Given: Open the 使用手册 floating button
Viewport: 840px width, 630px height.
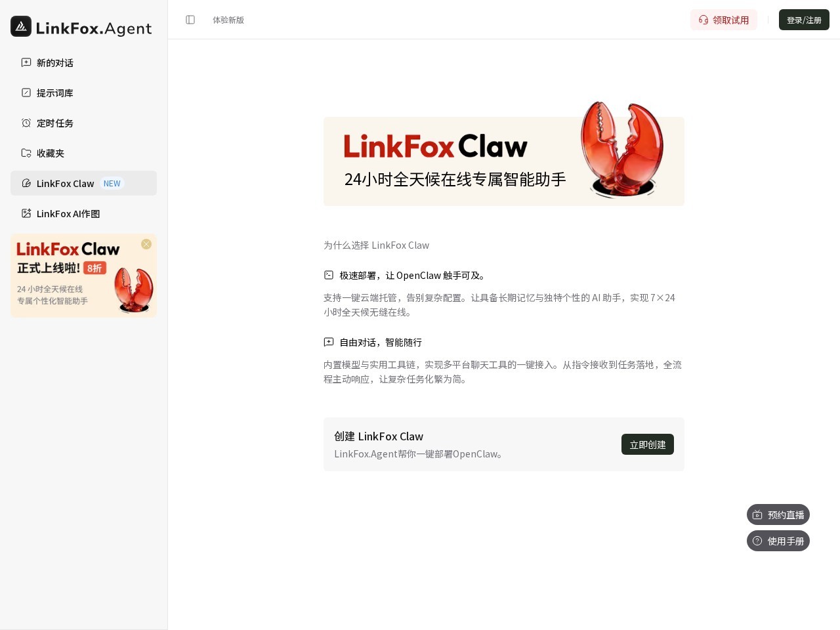Looking at the screenshot, I should (x=778, y=541).
